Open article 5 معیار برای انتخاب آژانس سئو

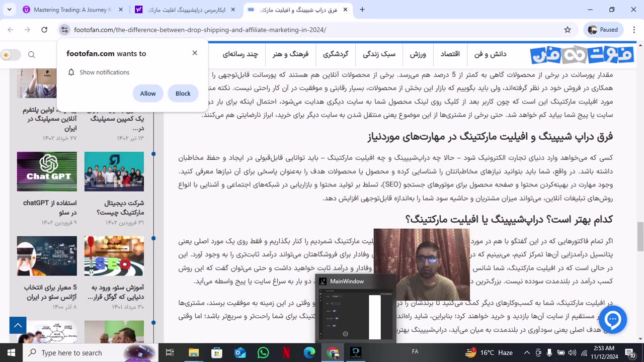click(x=50, y=292)
